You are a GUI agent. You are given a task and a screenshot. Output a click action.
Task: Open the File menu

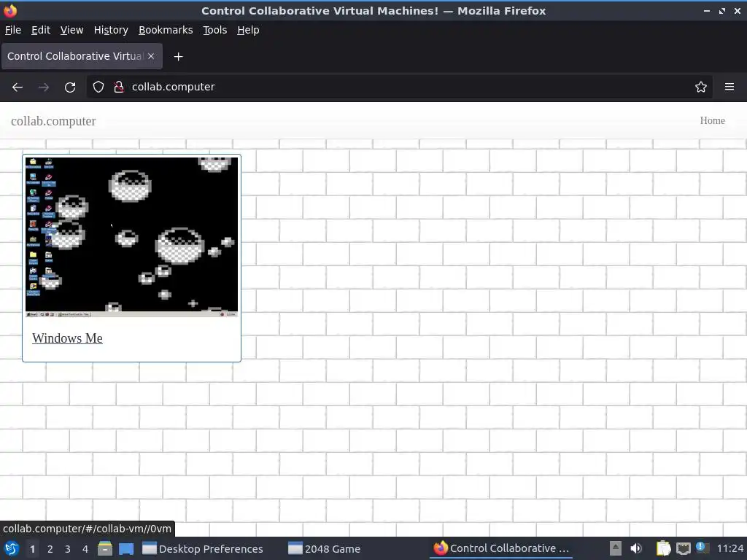[13, 30]
